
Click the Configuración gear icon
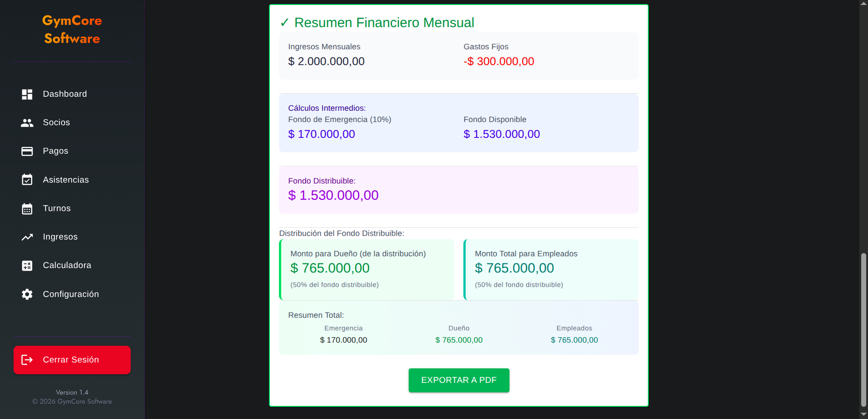click(x=27, y=294)
